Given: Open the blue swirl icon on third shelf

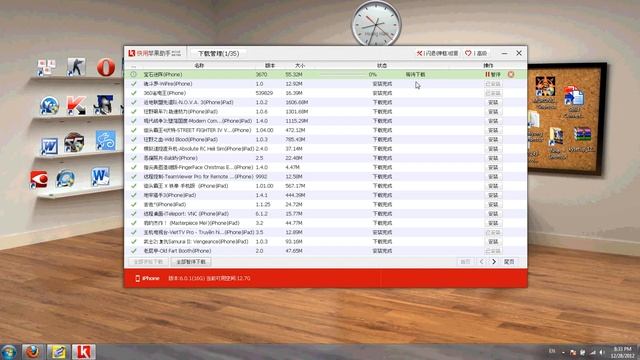Looking at the screenshot, I should (106, 140).
